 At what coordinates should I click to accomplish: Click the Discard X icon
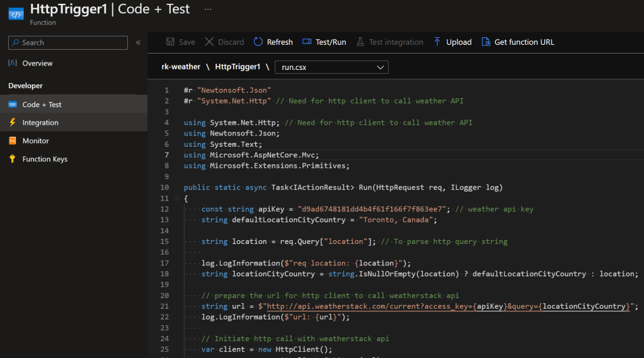click(x=209, y=42)
